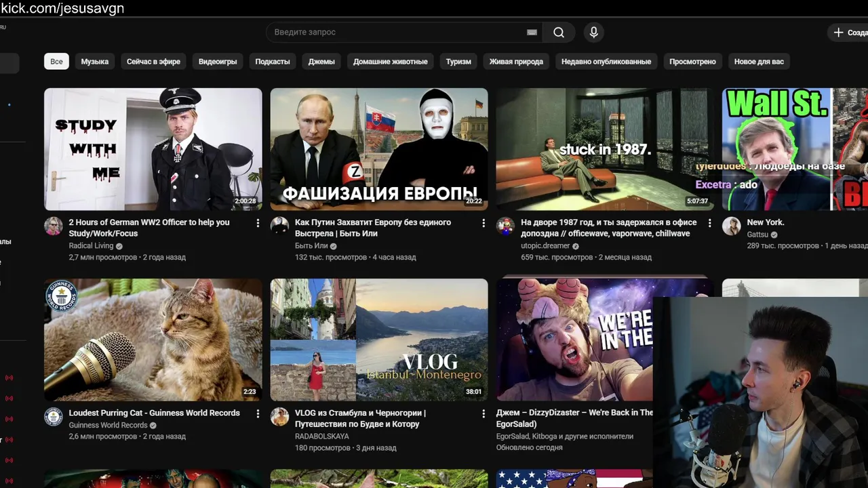
Task: Open menu for VLOG из Стамбула video
Action: (484, 413)
